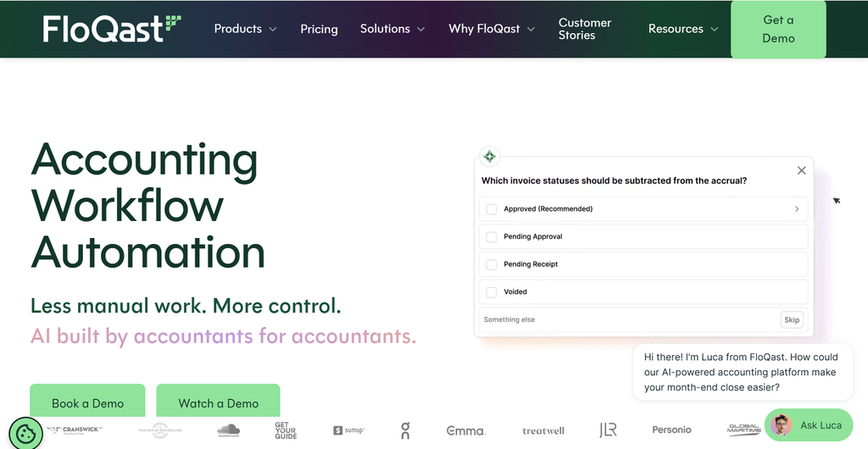The image size is (868, 449).
Task: Click the FloQast logo
Action: 113,28
